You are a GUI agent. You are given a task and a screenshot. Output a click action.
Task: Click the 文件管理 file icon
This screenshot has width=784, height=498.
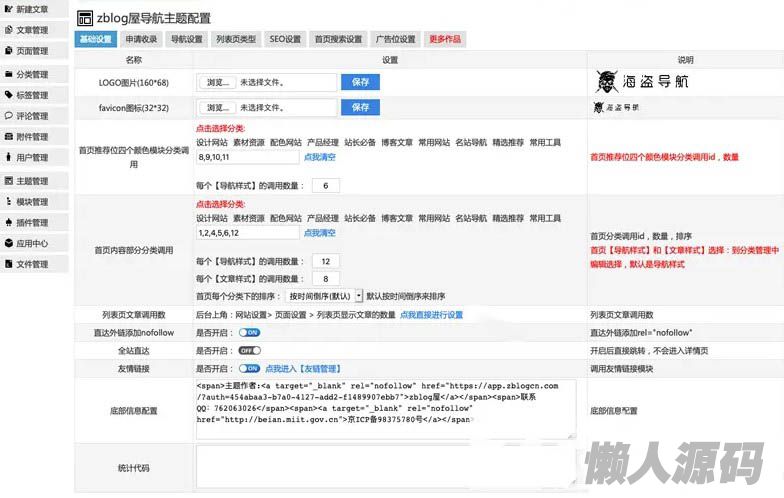tap(8, 264)
